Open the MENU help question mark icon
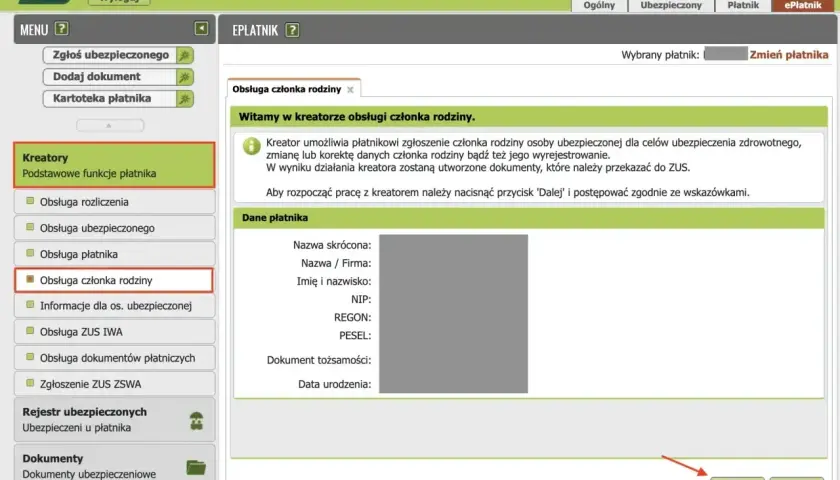Screen dimensions: 840x480 point(62,29)
